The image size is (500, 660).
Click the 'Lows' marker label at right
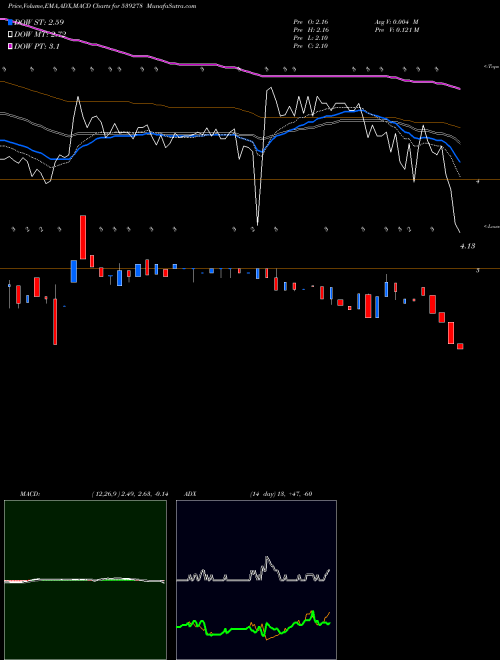pos(491,226)
